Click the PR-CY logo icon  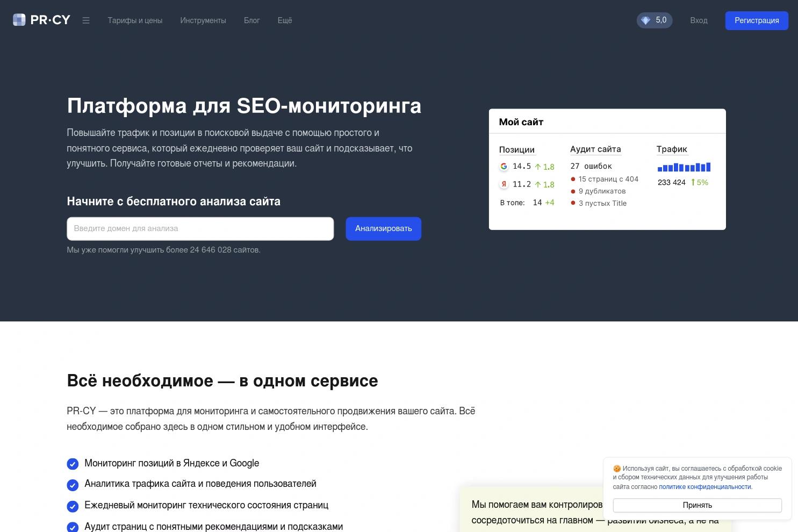point(19,20)
